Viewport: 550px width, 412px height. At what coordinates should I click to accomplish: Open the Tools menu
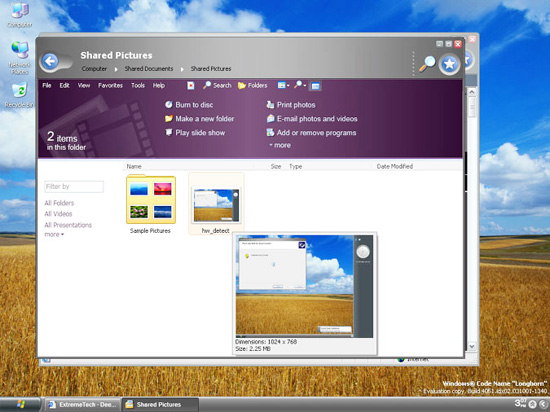tap(138, 85)
